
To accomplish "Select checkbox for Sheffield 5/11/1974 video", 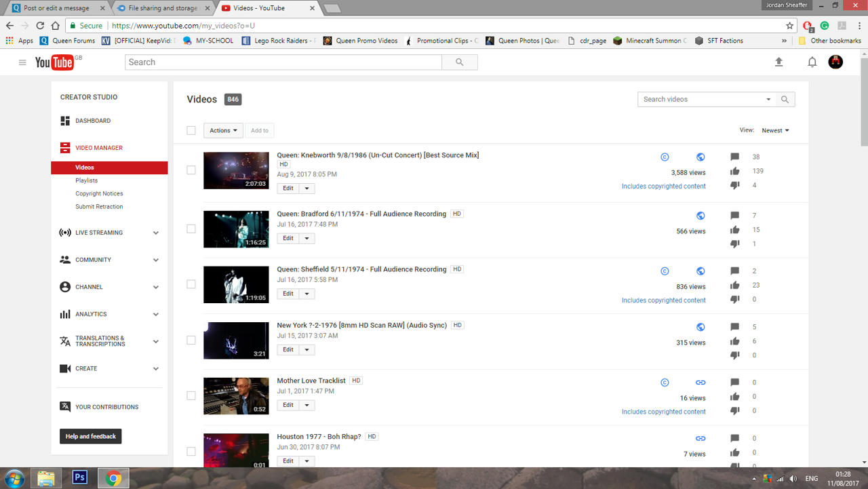I will tap(191, 284).
